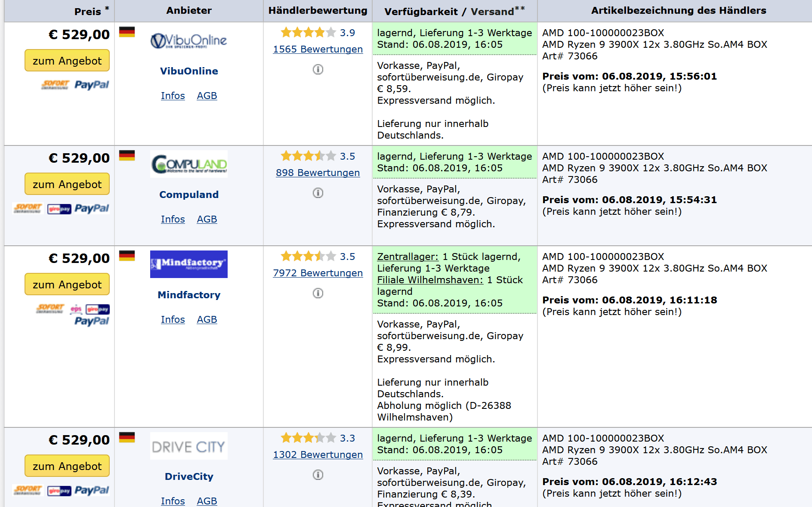Viewport: 812px width, 507px height.
Task: Click the giropay icon in Mindfactory row
Action: [x=98, y=309]
